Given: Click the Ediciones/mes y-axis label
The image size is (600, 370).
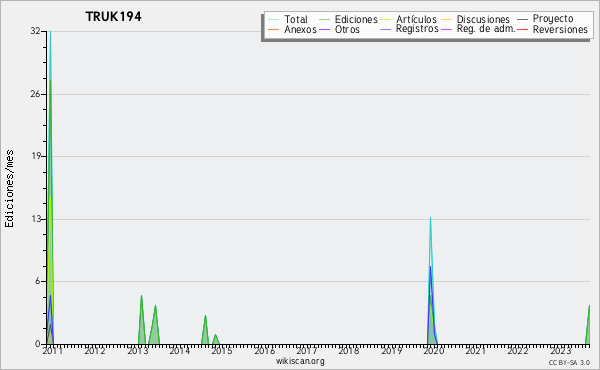Looking at the screenshot, I should (x=9, y=189).
